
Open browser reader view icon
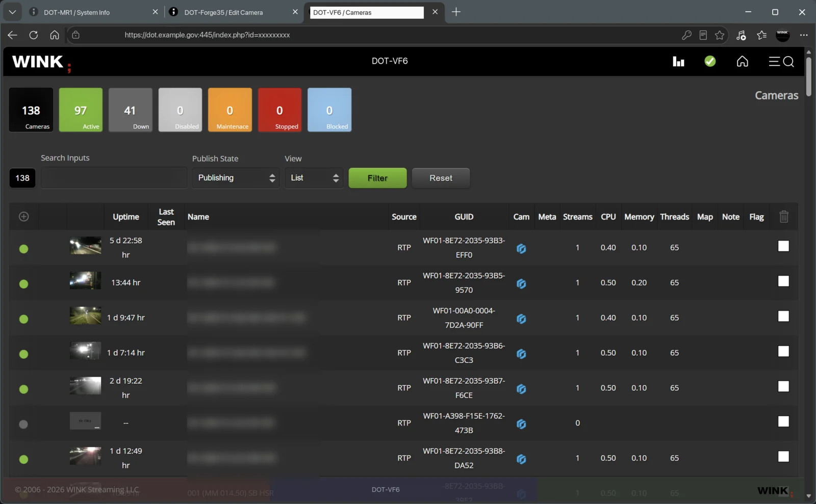tap(703, 35)
